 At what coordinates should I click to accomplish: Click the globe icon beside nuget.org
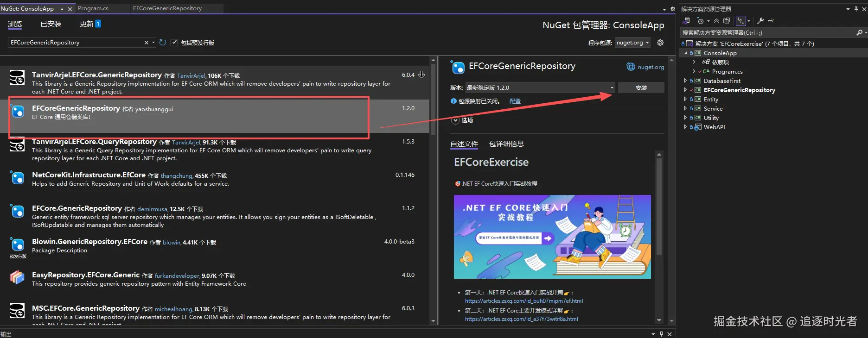point(631,67)
